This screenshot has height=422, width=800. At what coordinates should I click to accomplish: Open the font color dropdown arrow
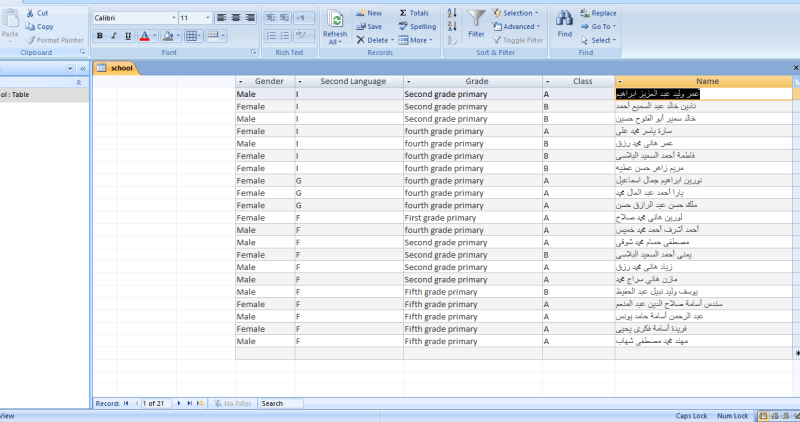155,36
